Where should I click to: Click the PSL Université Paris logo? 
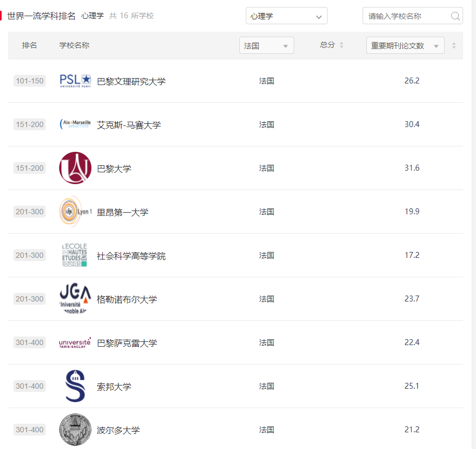click(x=75, y=81)
